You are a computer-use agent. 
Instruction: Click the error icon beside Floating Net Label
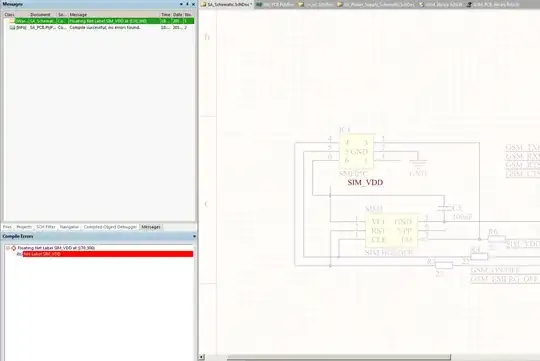tap(13, 248)
